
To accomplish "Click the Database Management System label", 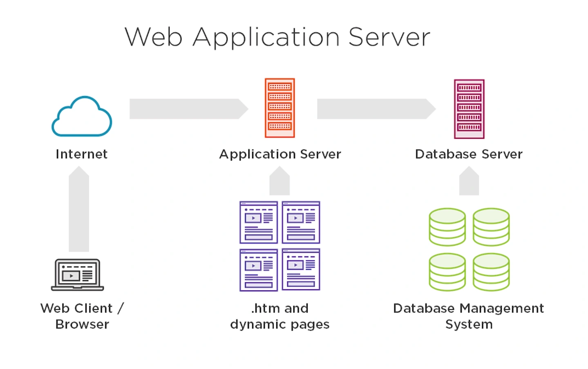I will coord(468,316).
